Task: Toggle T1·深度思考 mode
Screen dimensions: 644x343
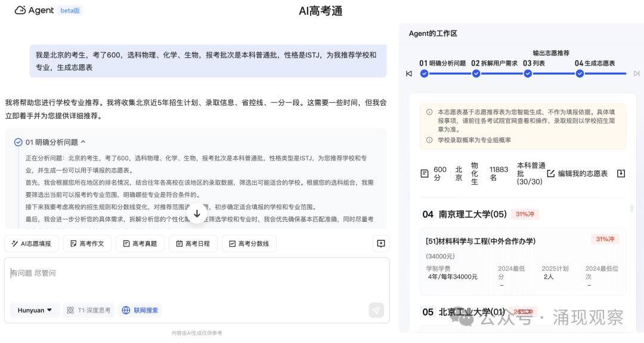Action: point(89,310)
